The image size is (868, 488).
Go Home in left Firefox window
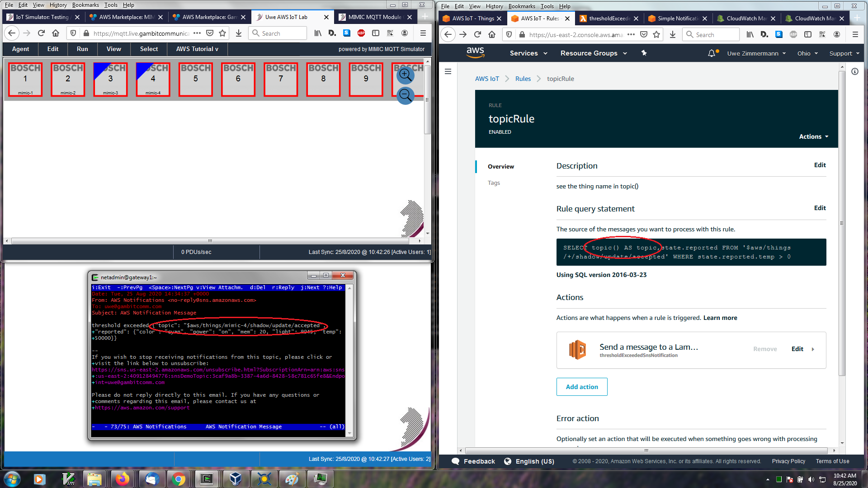click(56, 33)
